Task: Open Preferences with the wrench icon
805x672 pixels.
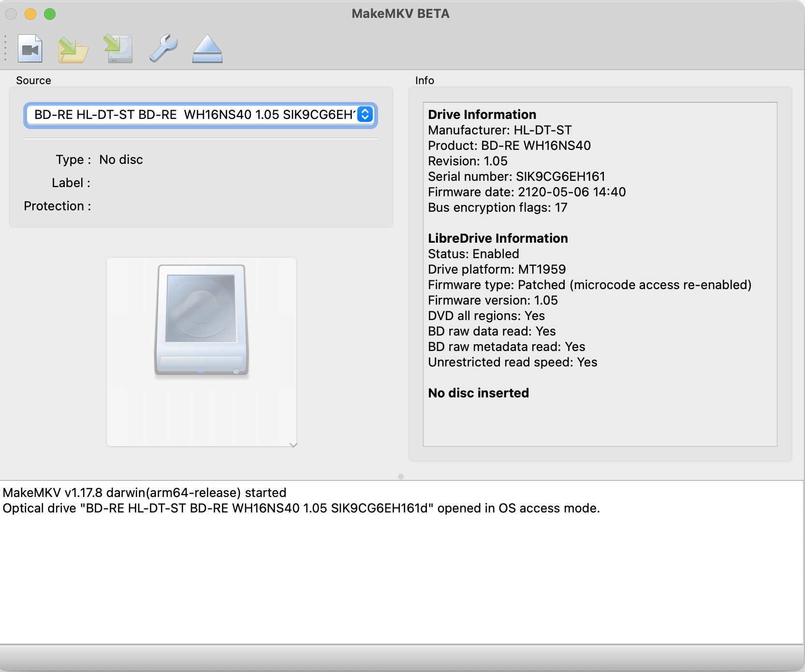Action: pyautogui.click(x=163, y=48)
